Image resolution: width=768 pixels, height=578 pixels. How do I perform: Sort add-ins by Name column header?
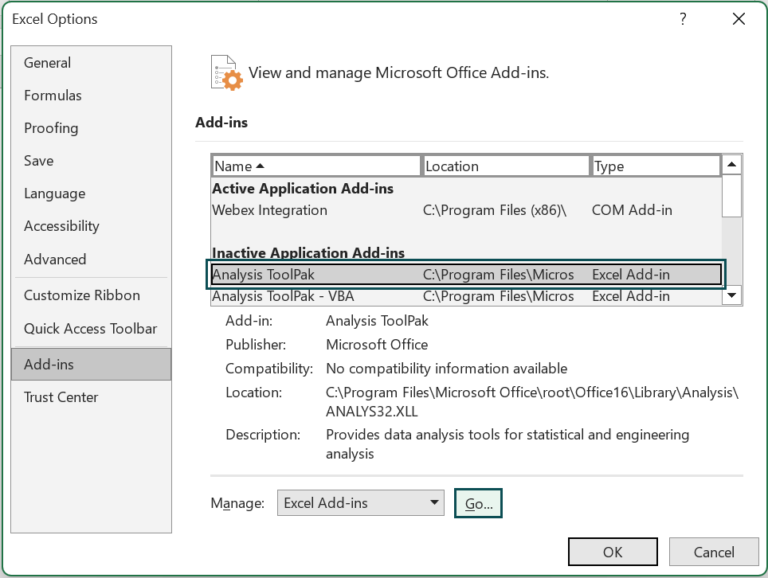[x=316, y=166]
